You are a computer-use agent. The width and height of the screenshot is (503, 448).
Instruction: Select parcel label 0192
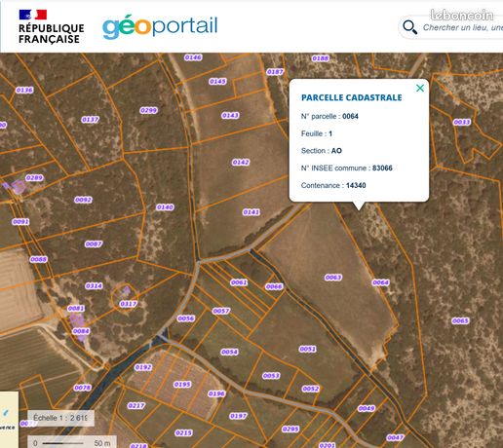pos(143,367)
